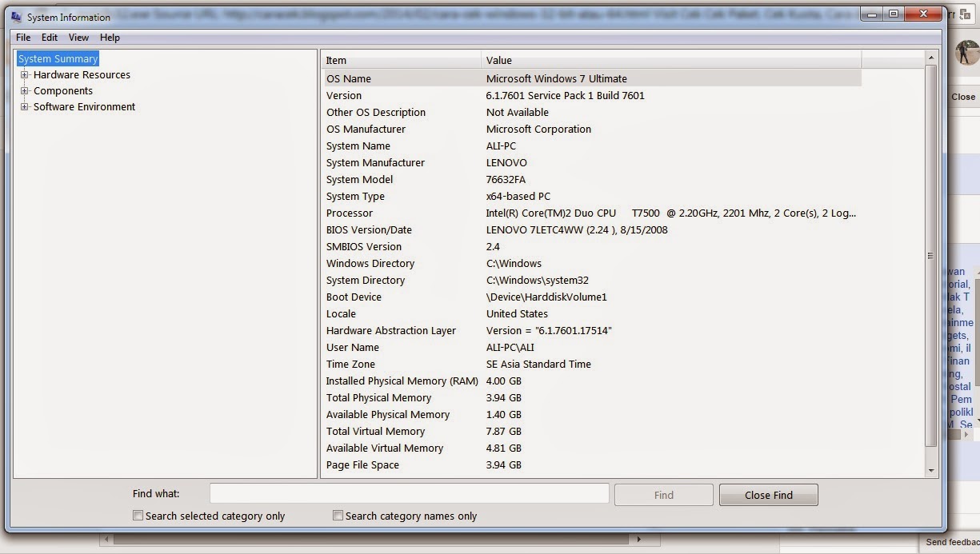Click the value LENOVO 7LETC4WW BIOS text

[577, 229]
